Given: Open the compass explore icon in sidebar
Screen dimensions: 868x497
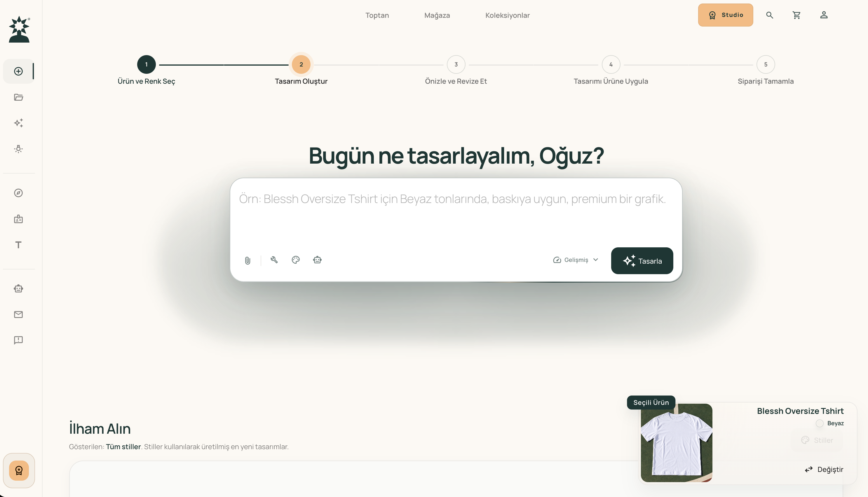Looking at the screenshot, I should [x=18, y=193].
